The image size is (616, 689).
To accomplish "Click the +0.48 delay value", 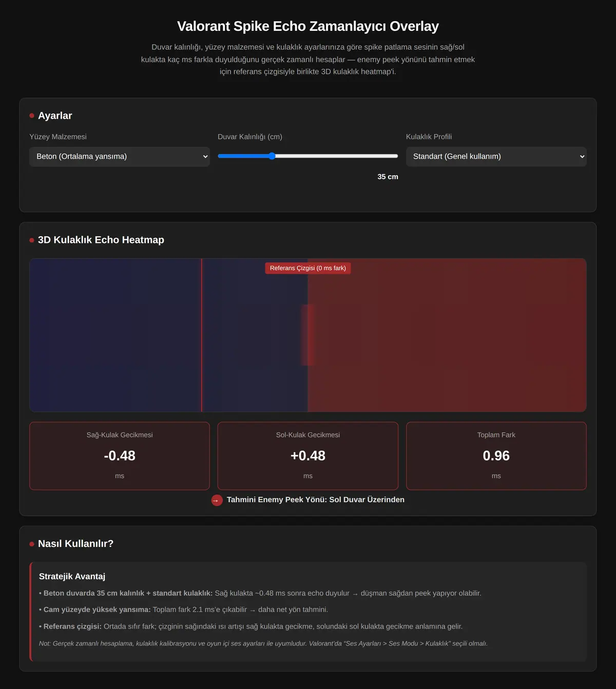I will pos(308,456).
